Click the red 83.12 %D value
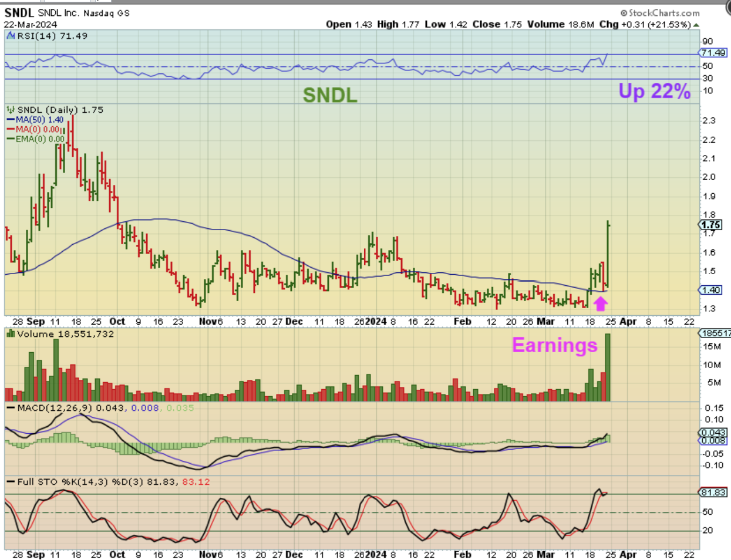The height and width of the screenshot is (560, 731). pyautogui.click(x=197, y=482)
